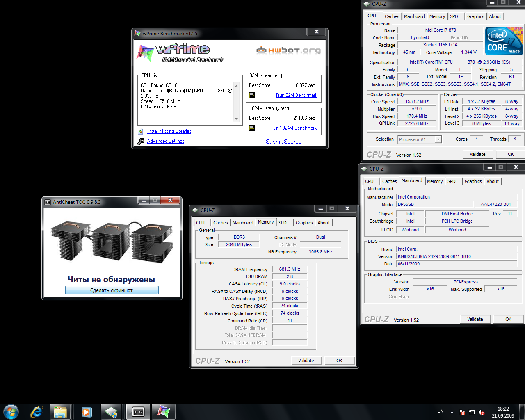Click the Core Voltage value 1.344 V
Viewport: 525px width, 420px height.
pos(468,52)
